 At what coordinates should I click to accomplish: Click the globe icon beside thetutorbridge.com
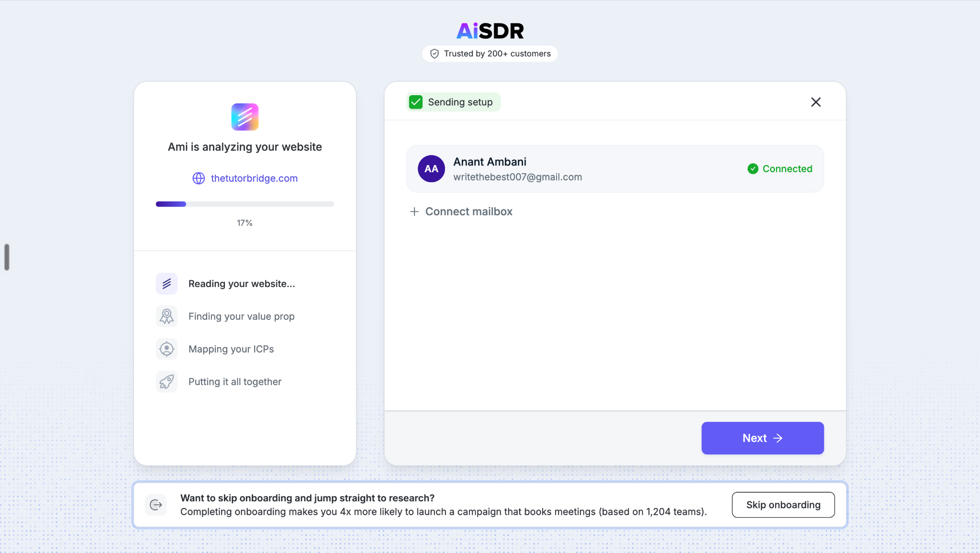(199, 178)
